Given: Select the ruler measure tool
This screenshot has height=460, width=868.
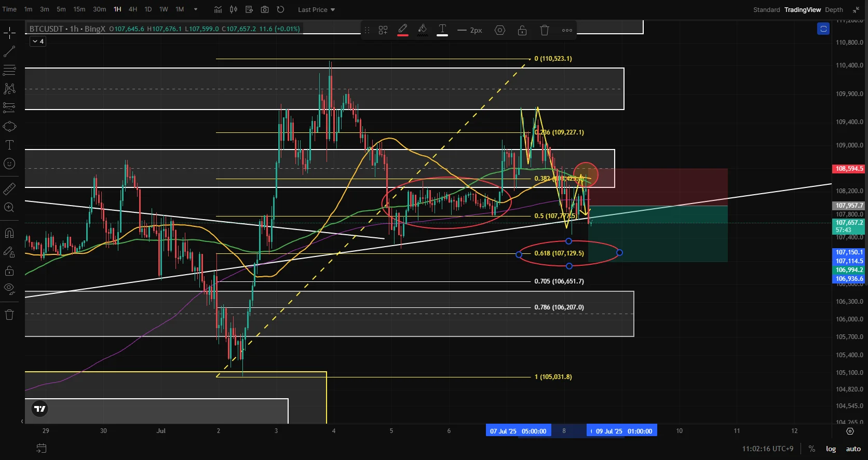Looking at the screenshot, I should tap(9, 189).
